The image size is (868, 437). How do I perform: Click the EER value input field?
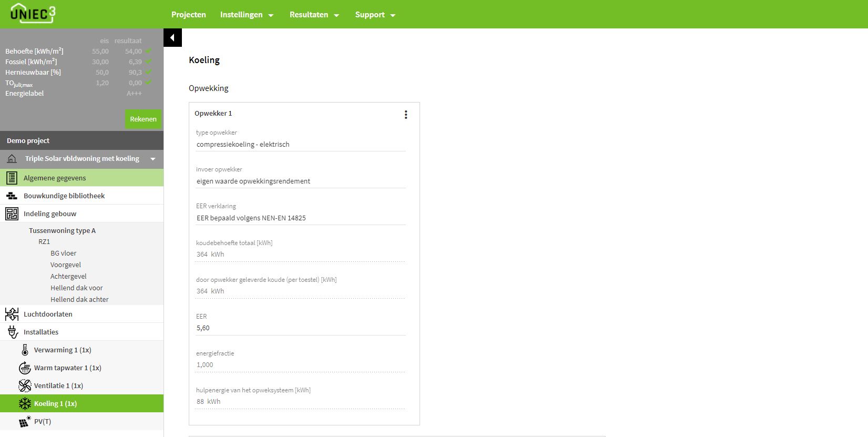click(300, 328)
